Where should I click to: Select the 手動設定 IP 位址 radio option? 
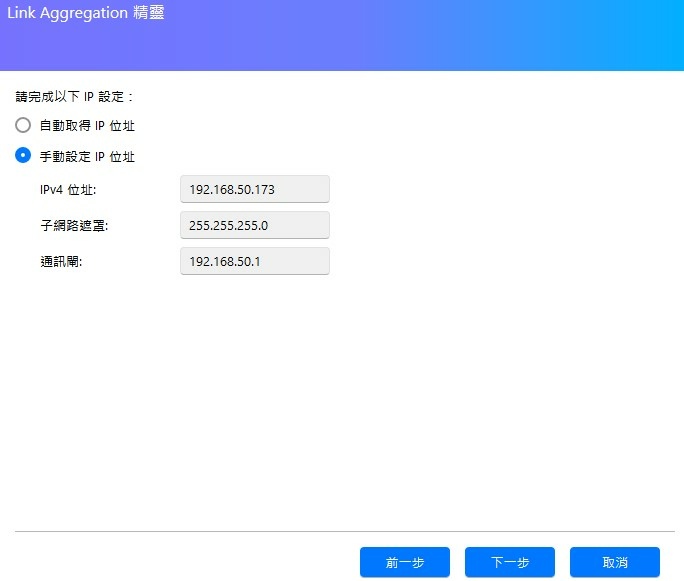pos(23,155)
